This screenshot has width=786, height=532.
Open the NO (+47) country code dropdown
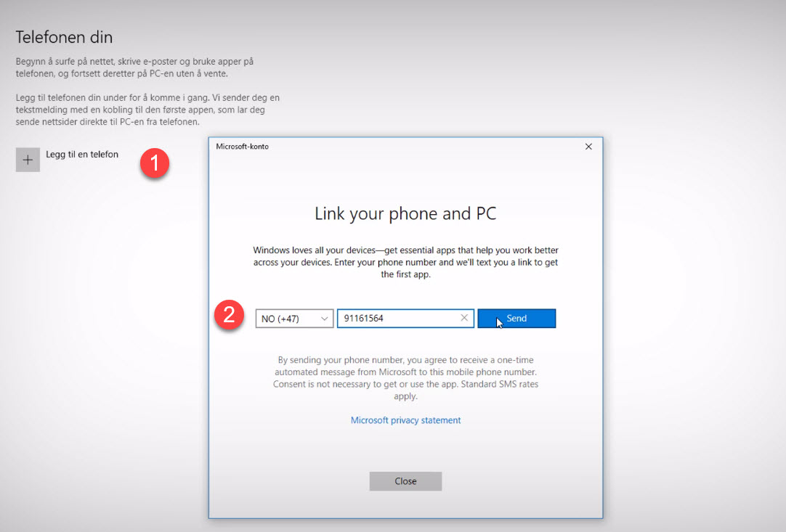tap(294, 319)
